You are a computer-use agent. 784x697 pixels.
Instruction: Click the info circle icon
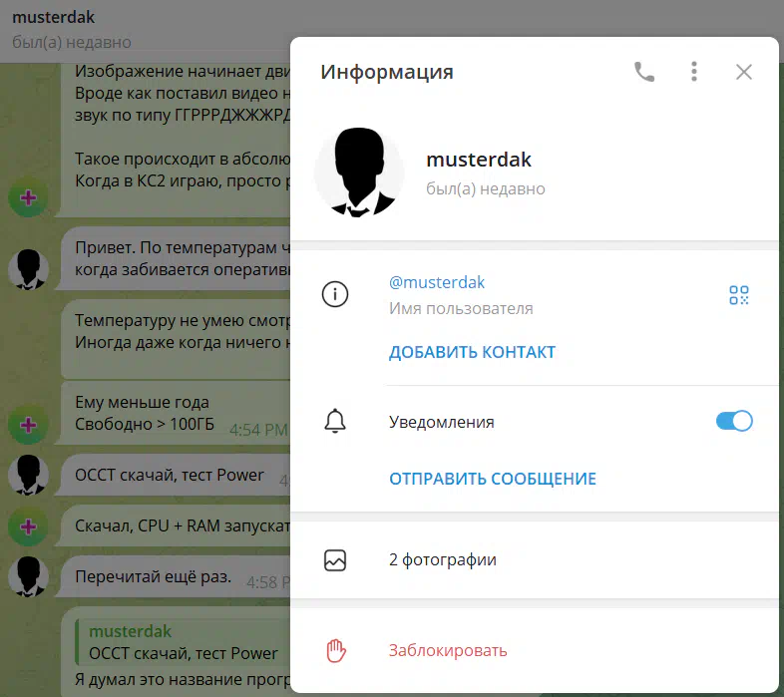click(335, 295)
